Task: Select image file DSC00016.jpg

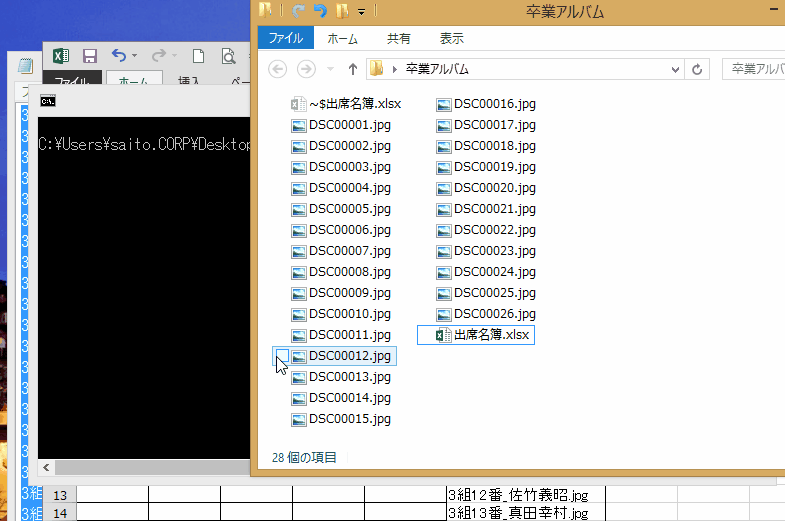Action: pos(486,104)
